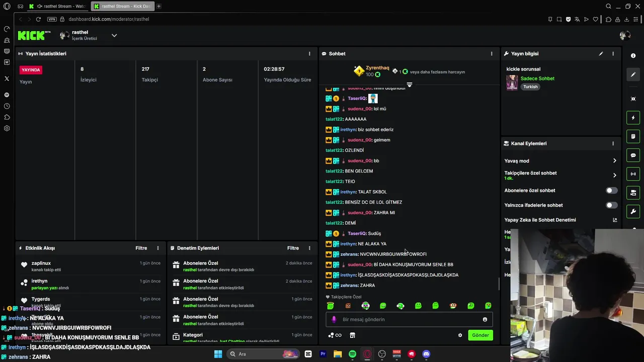Screen dimensions: 644x362
Task: Open File Explorer from the taskbar
Action: 338,354
